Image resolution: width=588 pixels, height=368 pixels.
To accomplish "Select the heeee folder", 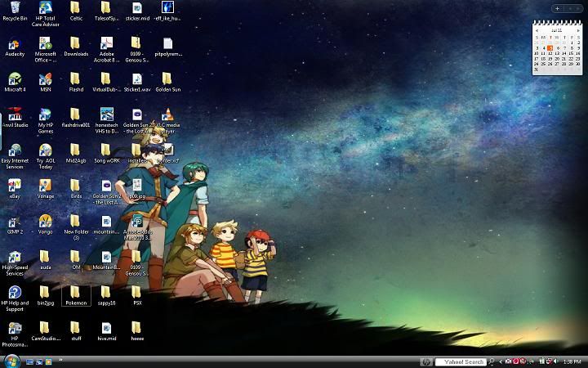I will pyautogui.click(x=137, y=331).
